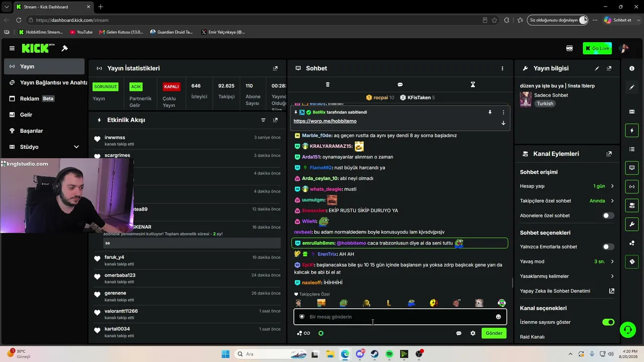Unpin the BotRix pinned message
This screenshot has width=644, height=362.
pyautogui.click(x=490, y=112)
